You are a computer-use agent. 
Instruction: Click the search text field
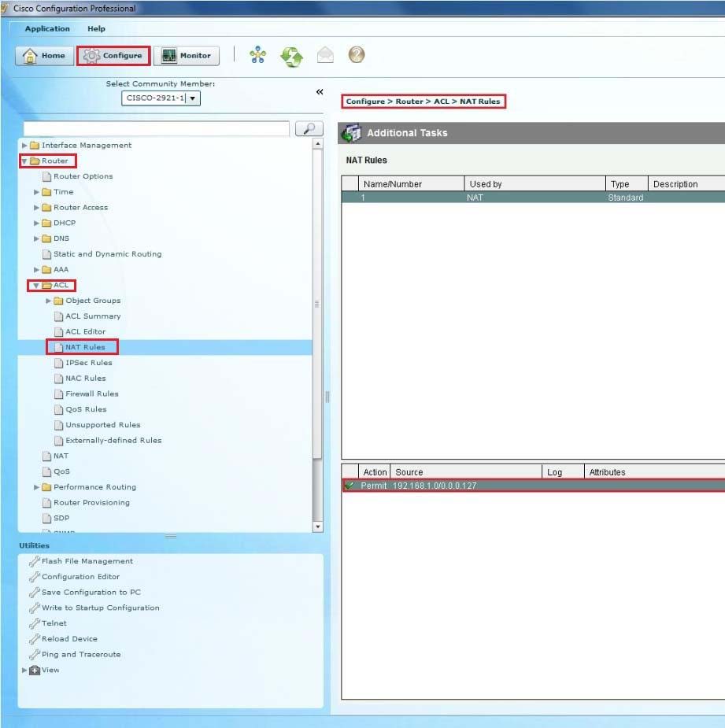[157, 128]
